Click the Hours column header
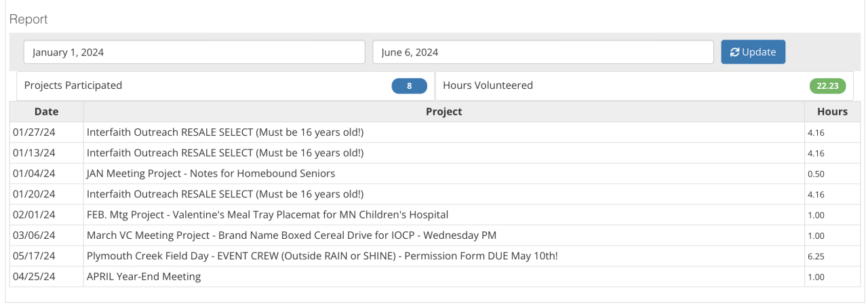The image size is (868, 306). tap(832, 112)
